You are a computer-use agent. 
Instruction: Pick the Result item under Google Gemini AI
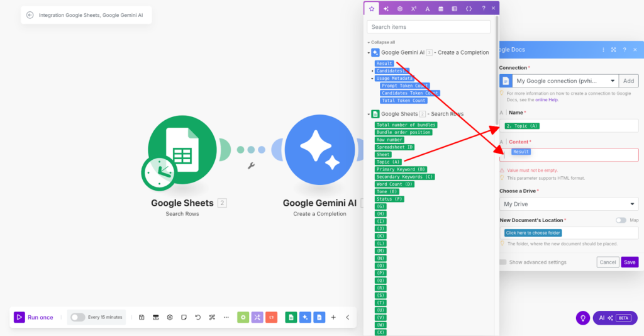point(384,64)
